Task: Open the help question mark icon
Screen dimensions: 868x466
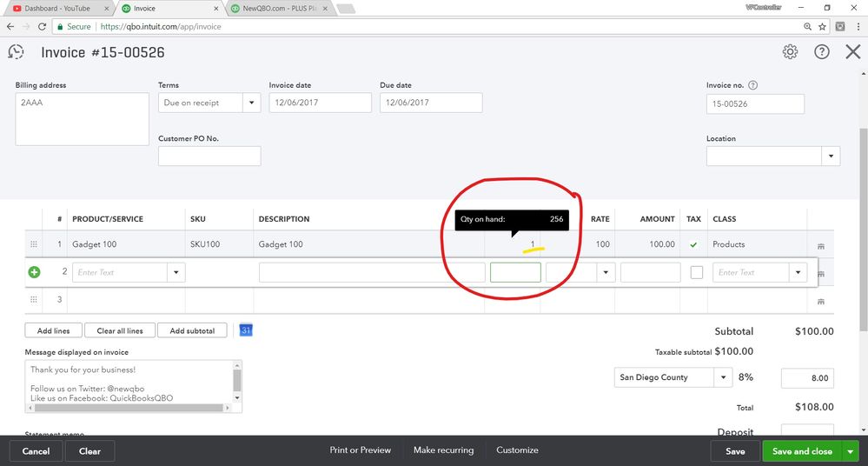Action: pos(821,52)
